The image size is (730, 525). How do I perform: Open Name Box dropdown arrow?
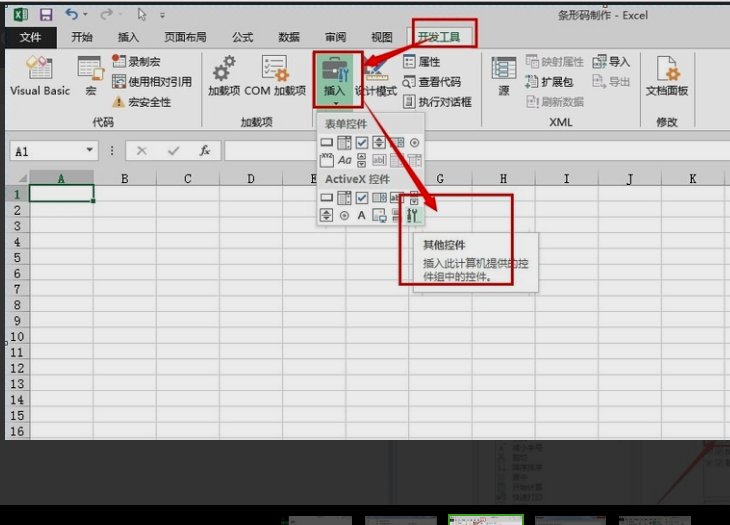(89, 150)
